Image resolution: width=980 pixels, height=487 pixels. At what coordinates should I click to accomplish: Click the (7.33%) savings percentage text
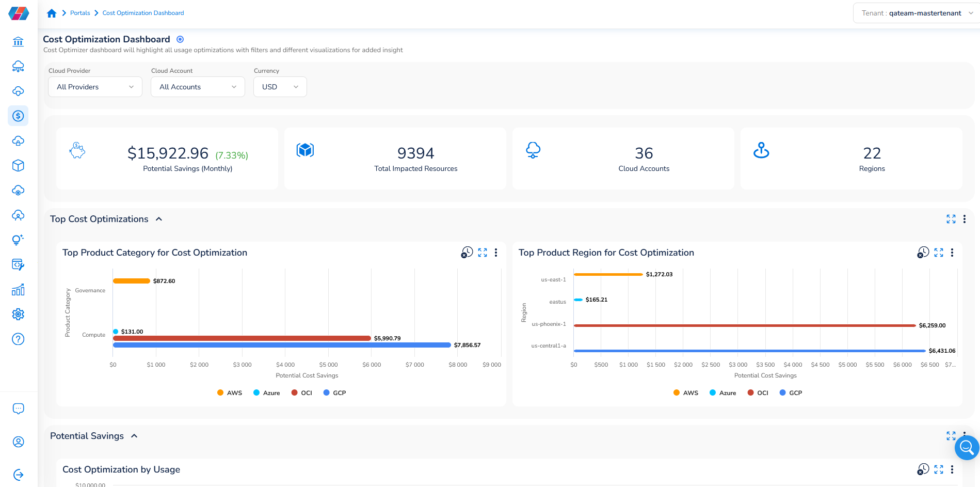tap(232, 155)
